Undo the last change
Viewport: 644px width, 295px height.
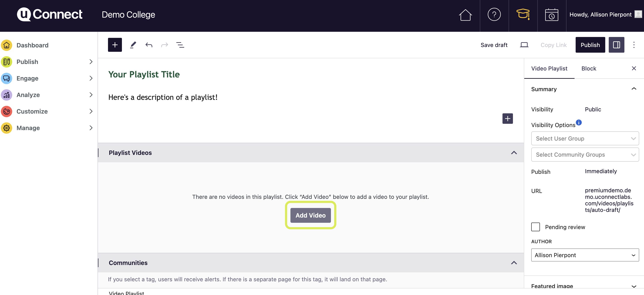(x=149, y=45)
